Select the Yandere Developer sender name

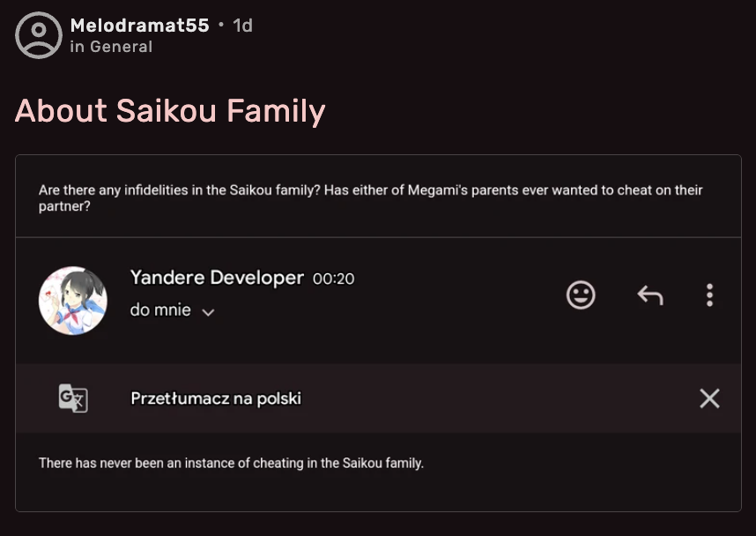pos(217,278)
